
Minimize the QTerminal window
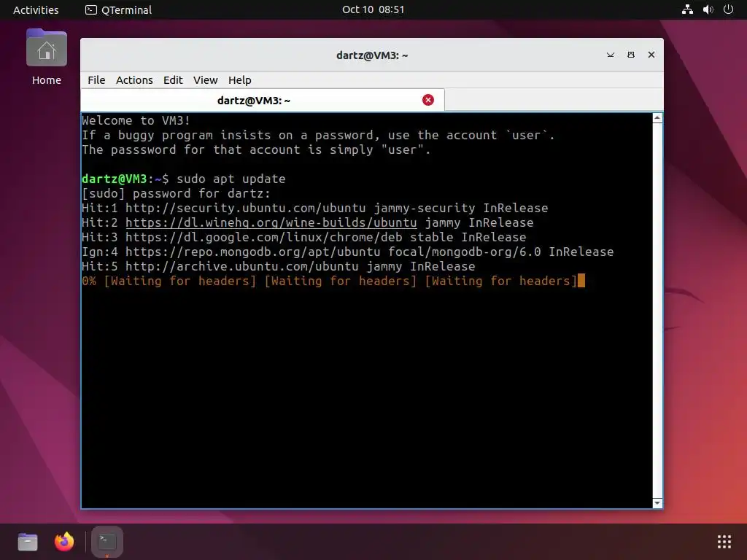(x=611, y=55)
